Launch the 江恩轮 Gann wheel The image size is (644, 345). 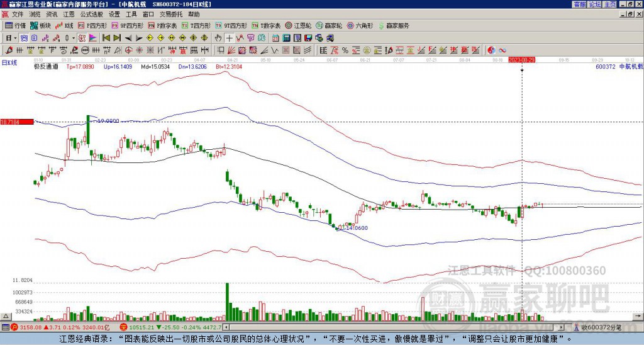(x=298, y=25)
